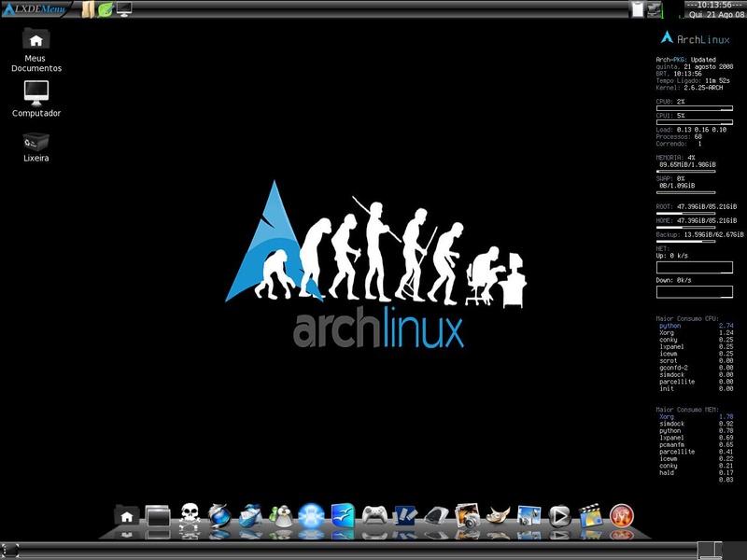Open the image viewer dock icon

pos(529,516)
